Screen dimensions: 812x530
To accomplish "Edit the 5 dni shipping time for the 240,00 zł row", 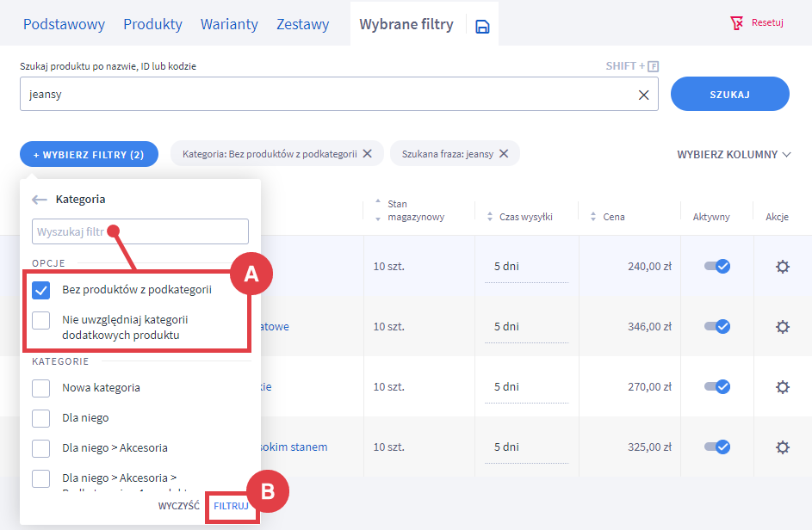I will (527, 267).
